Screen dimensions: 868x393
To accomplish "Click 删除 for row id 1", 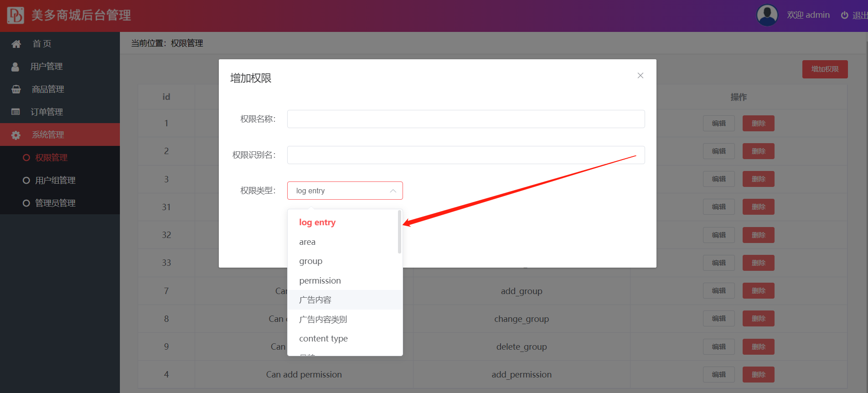I will (x=759, y=124).
